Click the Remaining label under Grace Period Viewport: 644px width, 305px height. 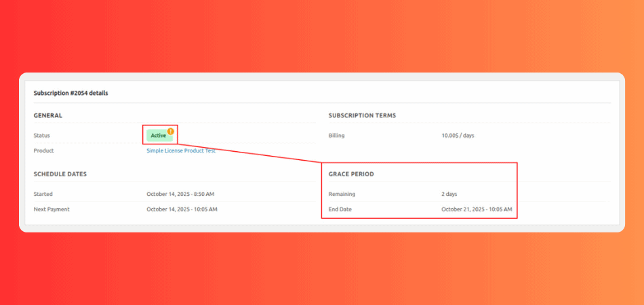tap(342, 194)
